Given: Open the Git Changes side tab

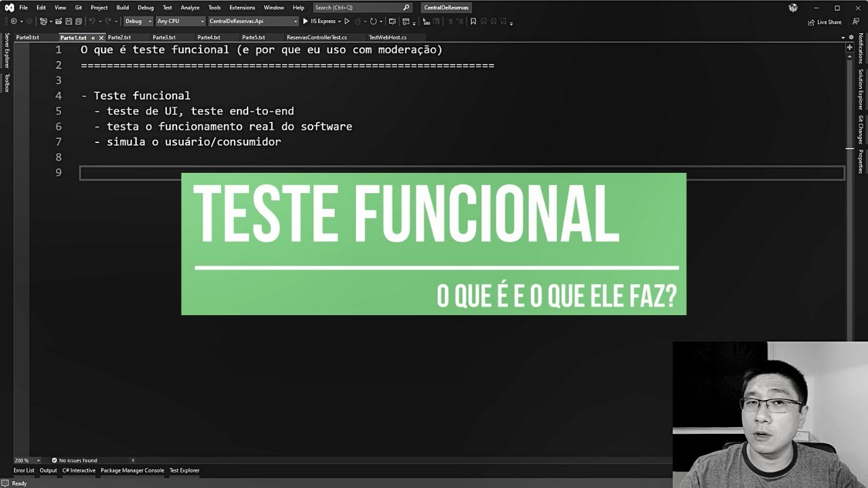Looking at the screenshot, I should [861, 129].
